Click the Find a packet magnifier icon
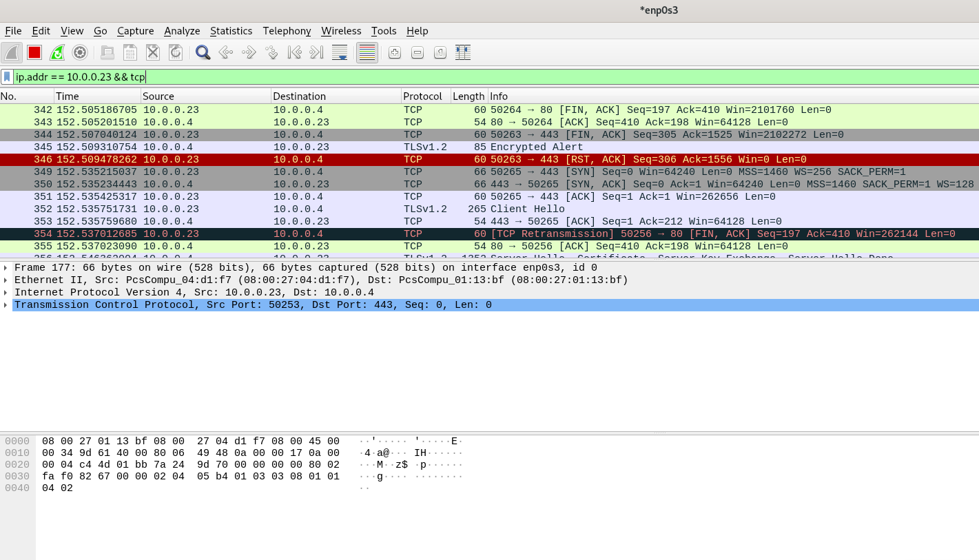979x560 pixels. pos(203,52)
